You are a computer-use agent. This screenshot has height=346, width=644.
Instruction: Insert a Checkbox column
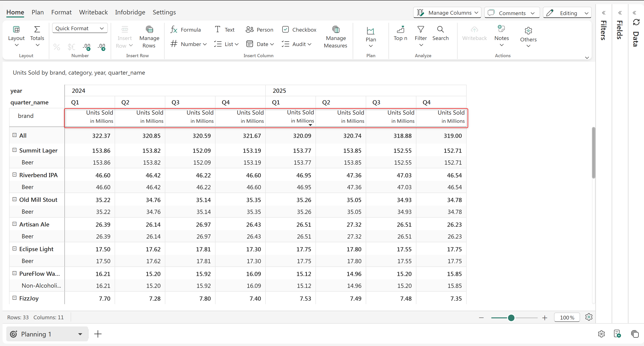[299, 30]
